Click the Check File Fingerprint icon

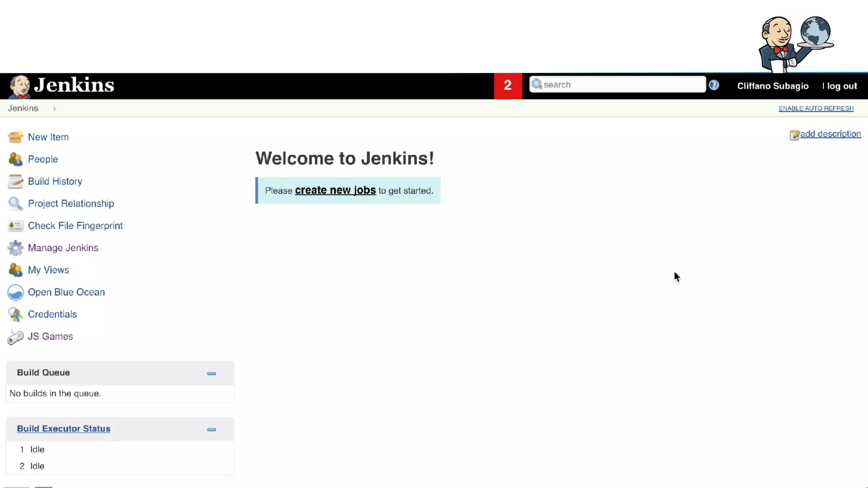click(15, 226)
